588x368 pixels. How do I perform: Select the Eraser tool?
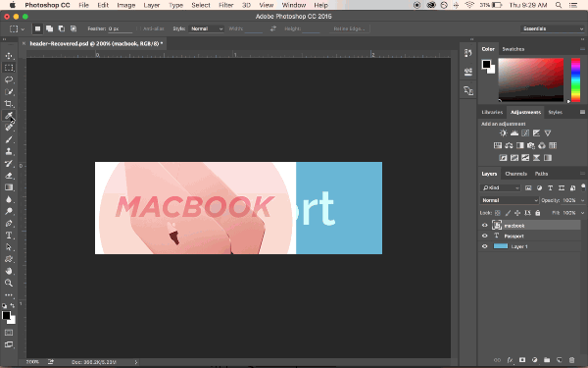[x=9, y=176]
